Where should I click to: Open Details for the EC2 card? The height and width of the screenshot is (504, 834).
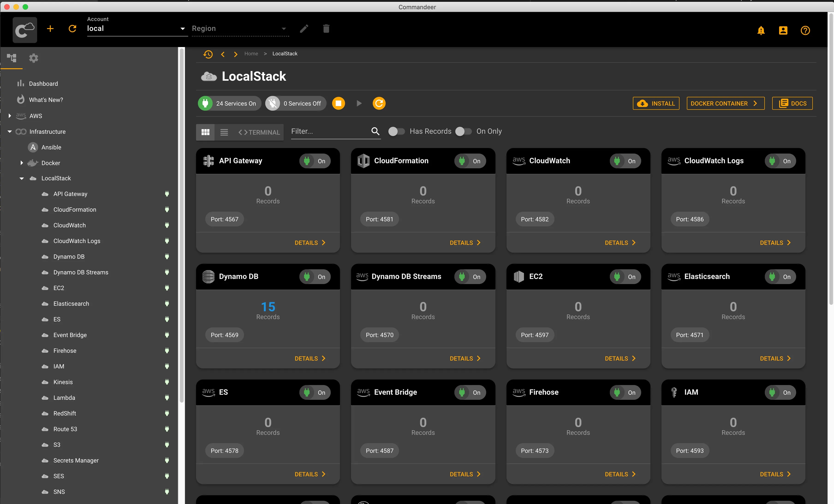[620, 358]
